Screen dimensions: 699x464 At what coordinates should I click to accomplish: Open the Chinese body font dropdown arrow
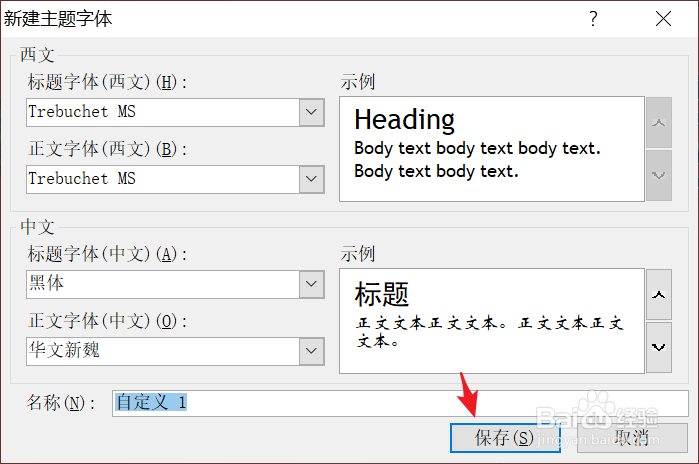312,351
